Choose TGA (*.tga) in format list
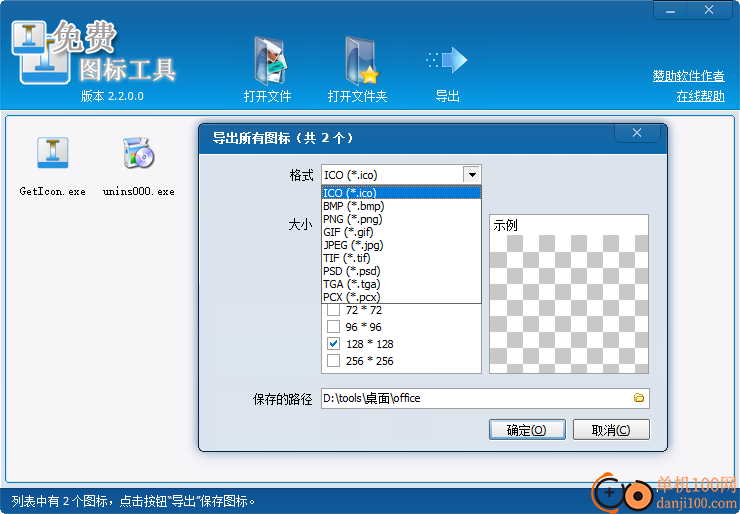This screenshot has width=740, height=514. tap(401, 284)
